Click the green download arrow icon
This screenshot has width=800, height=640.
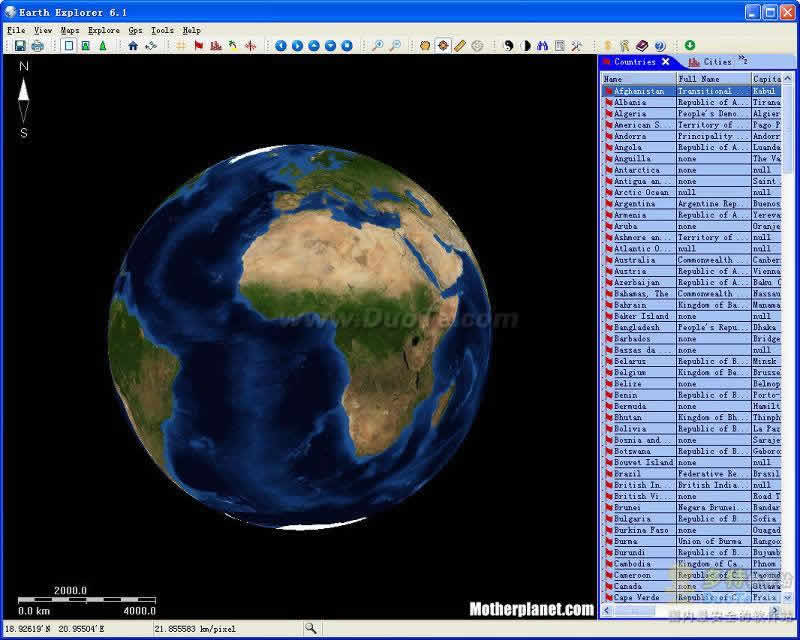pos(690,45)
